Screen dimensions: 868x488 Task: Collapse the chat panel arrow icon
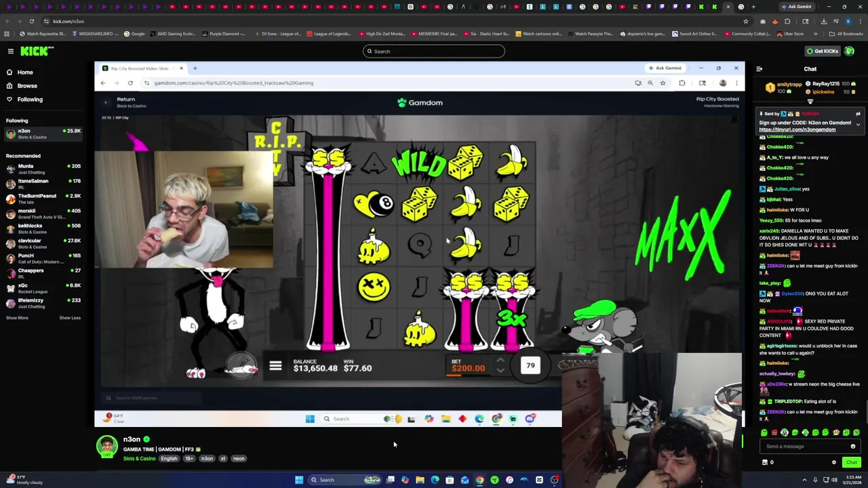pyautogui.click(x=759, y=69)
